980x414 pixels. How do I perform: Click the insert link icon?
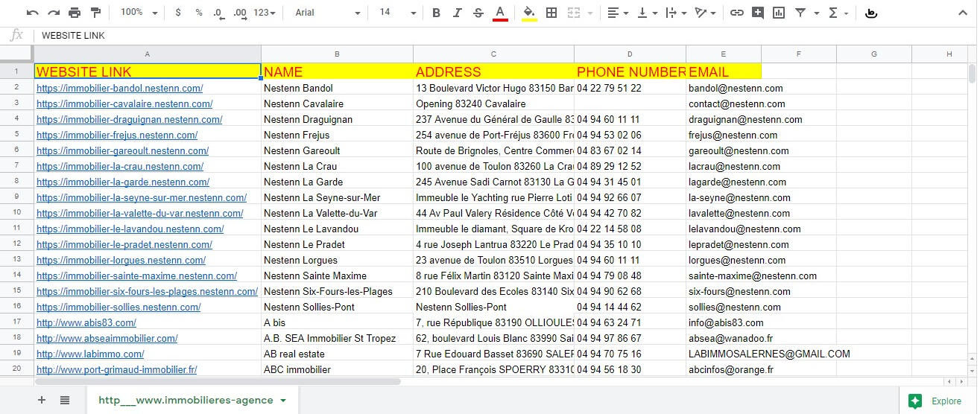click(736, 13)
